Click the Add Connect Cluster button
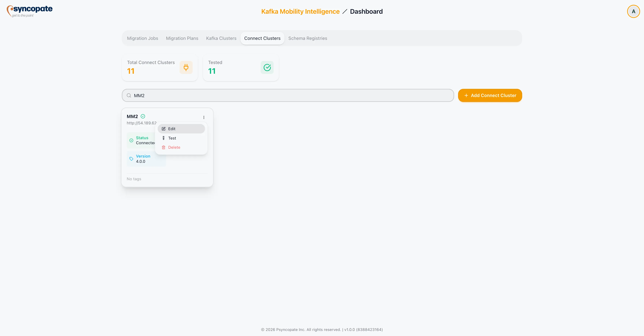This screenshot has width=644, height=336. (x=490, y=95)
